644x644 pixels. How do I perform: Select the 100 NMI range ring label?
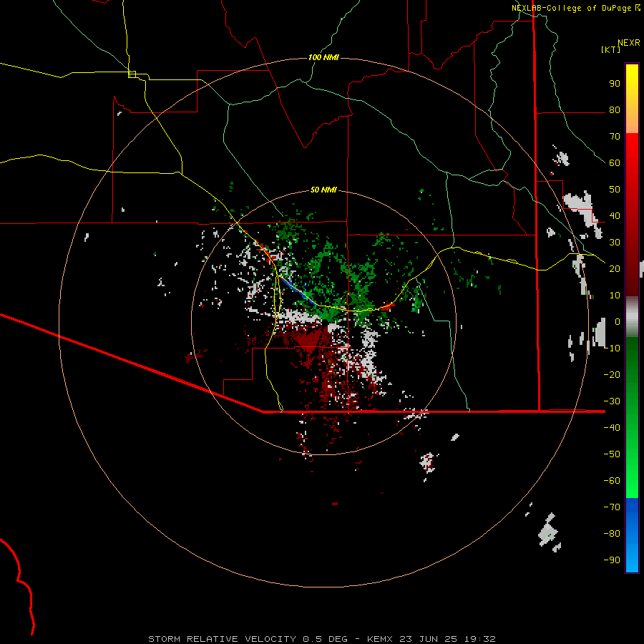coord(323,57)
